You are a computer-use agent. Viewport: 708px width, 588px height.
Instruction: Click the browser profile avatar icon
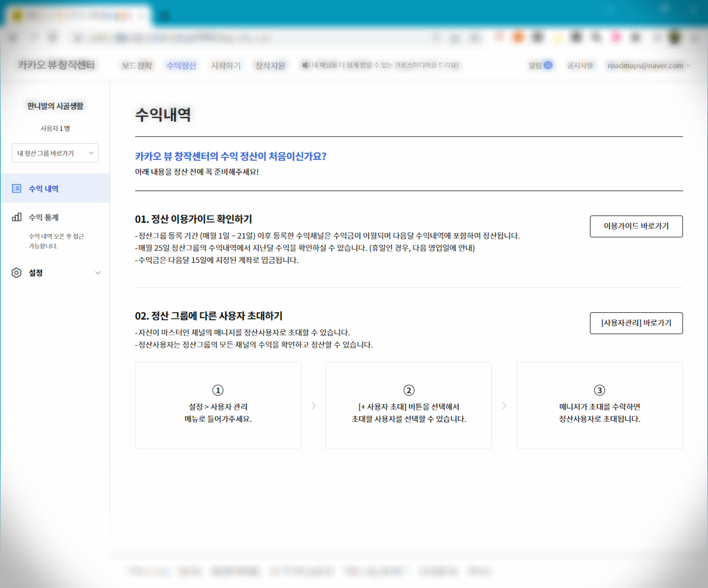pyautogui.click(x=674, y=37)
